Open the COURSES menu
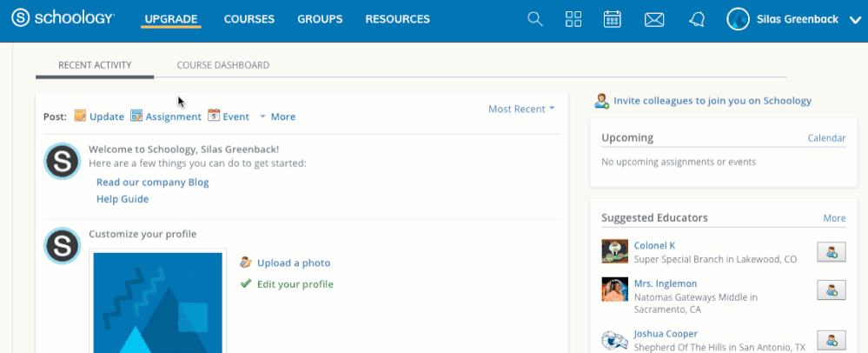Image resolution: width=868 pixels, height=353 pixels. 249,19
